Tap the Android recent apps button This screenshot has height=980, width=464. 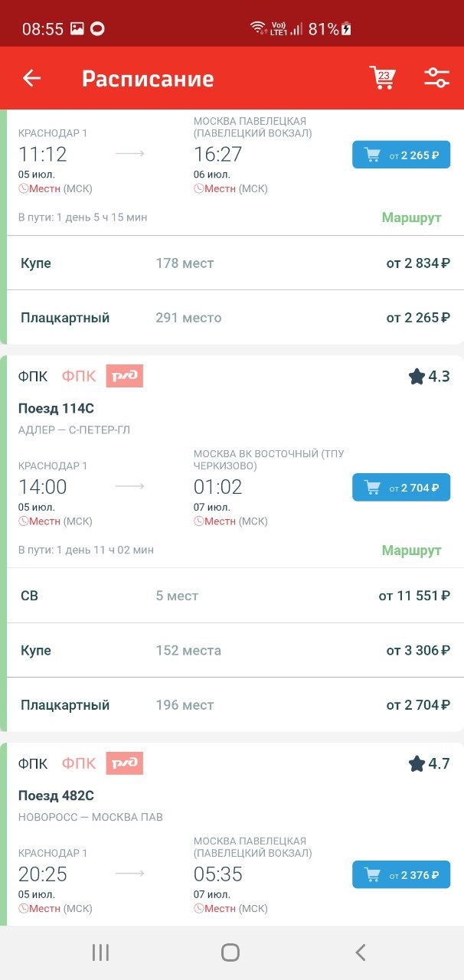pyautogui.click(x=100, y=952)
